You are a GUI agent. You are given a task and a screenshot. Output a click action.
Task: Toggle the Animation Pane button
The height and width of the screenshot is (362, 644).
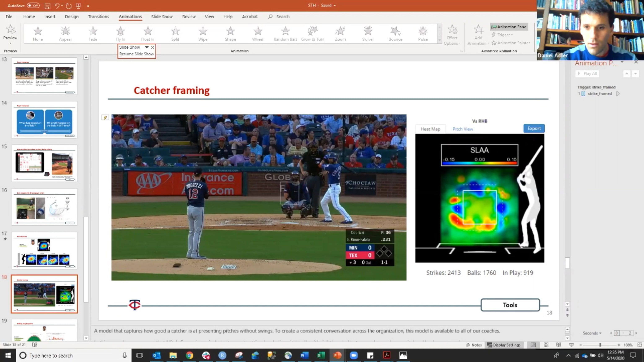pyautogui.click(x=509, y=27)
